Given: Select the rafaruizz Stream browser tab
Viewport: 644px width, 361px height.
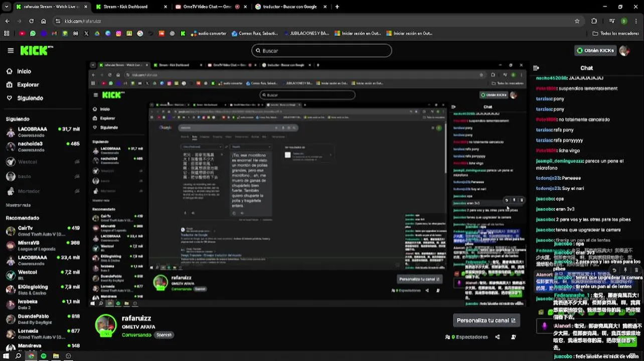Looking at the screenshot, I should pos(51,7).
